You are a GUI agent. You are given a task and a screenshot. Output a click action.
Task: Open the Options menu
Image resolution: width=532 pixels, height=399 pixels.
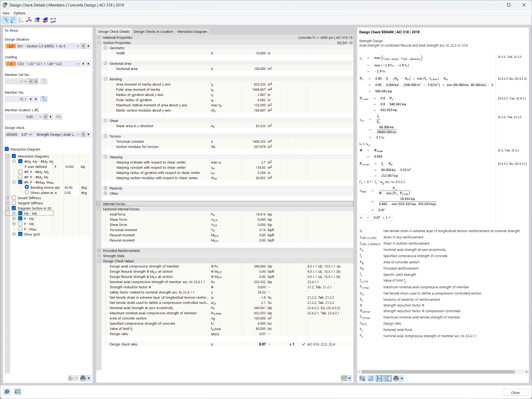[x=19, y=13]
